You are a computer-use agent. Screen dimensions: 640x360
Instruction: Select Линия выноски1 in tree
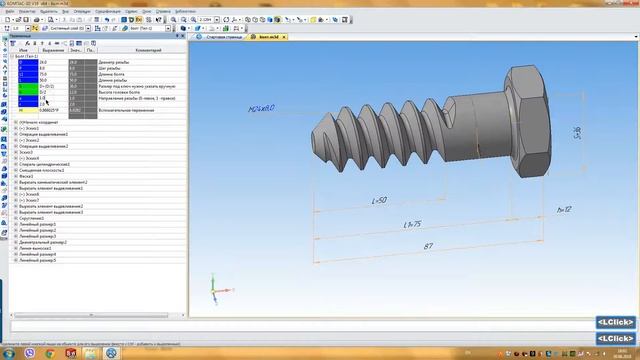[35, 248]
